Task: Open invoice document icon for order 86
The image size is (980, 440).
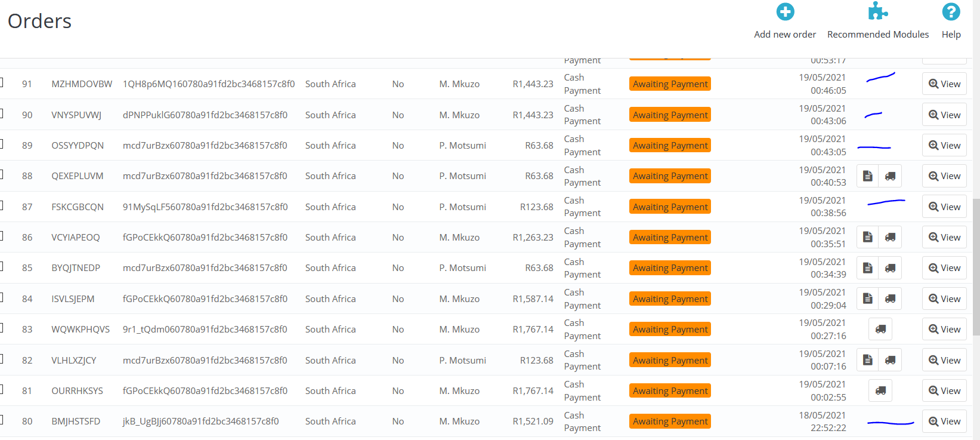Action: click(x=868, y=237)
